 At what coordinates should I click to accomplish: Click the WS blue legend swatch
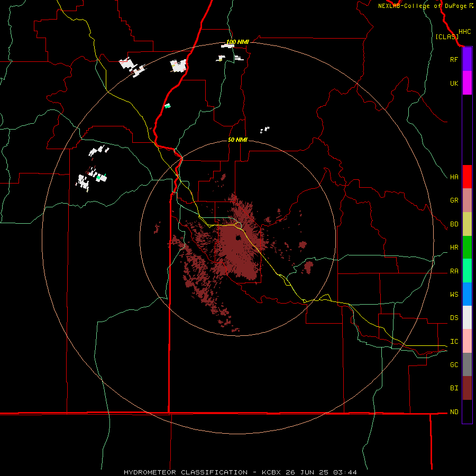(x=467, y=294)
